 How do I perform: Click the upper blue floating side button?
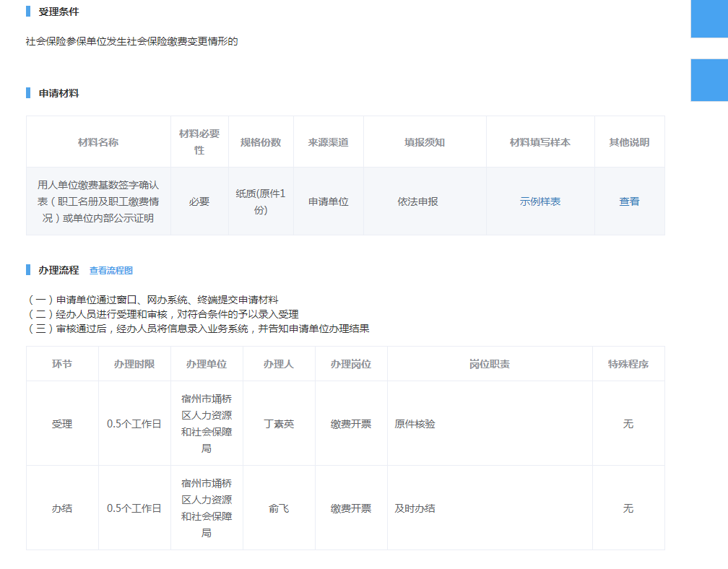[x=709, y=18]
